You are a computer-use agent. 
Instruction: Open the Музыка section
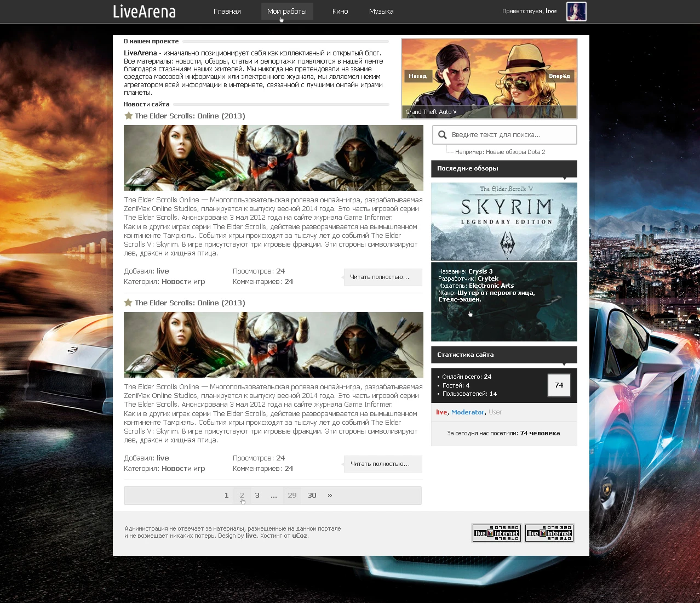pos(381,12)
